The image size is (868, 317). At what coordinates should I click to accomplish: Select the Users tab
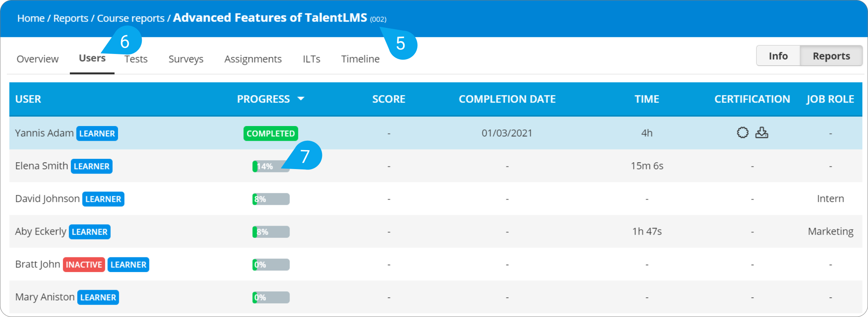click(92, 58)
